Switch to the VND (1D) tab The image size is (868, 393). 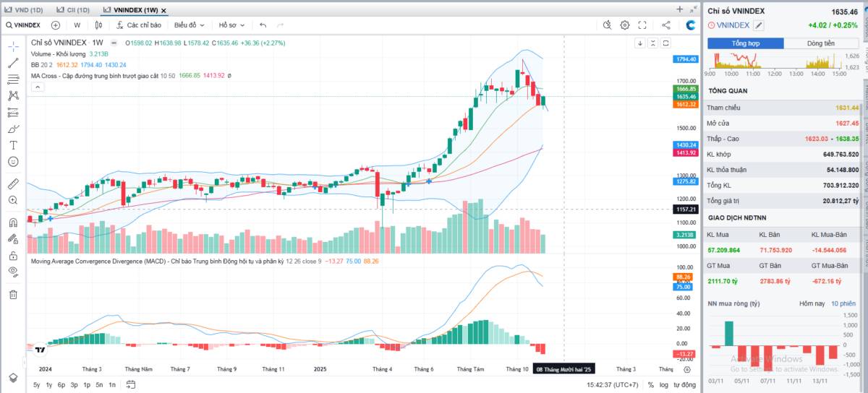24,10
